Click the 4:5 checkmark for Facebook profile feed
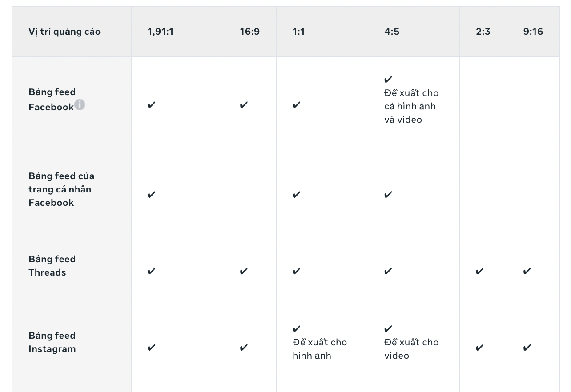Viewport: 571px width, 392px height. coord(388,195)
